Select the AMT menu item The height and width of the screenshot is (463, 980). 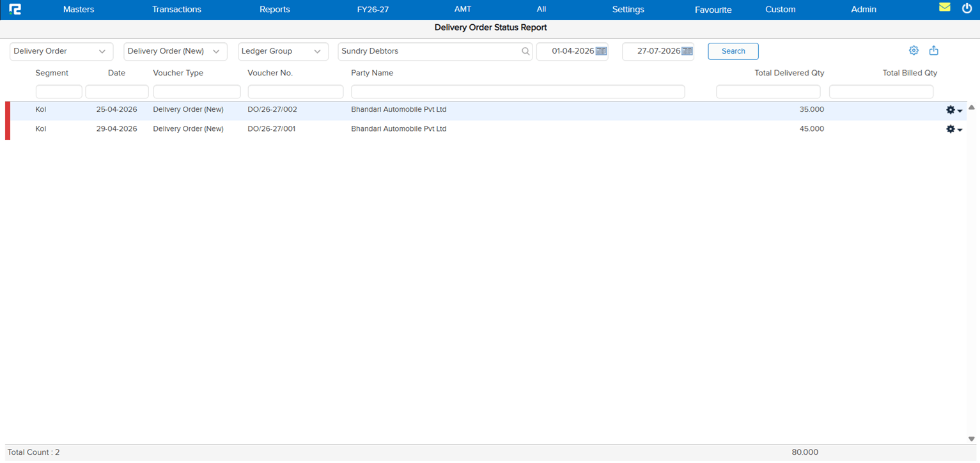[463, 10]
